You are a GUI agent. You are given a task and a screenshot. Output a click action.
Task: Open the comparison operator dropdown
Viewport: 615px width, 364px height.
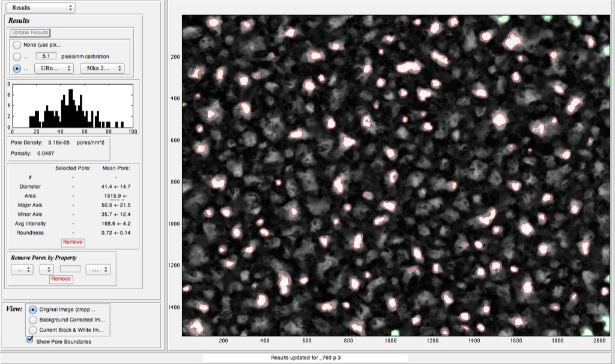47,270
